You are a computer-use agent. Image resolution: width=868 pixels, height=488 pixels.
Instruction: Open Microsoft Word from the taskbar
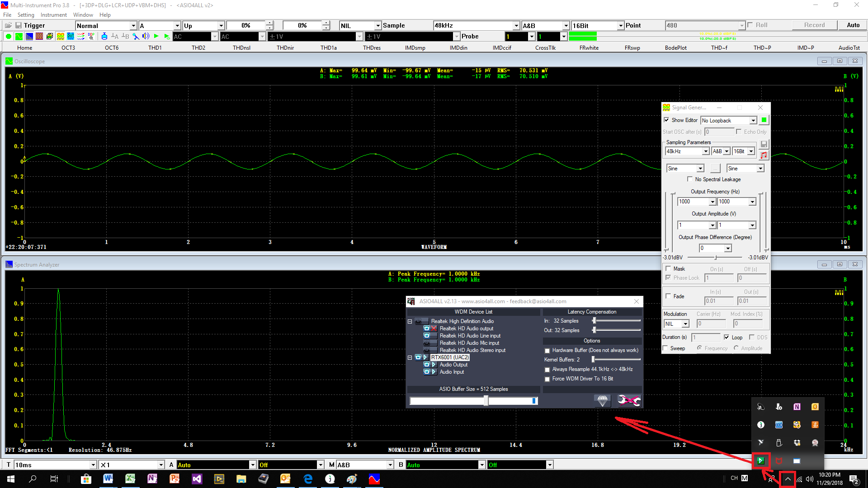[108, 479]
